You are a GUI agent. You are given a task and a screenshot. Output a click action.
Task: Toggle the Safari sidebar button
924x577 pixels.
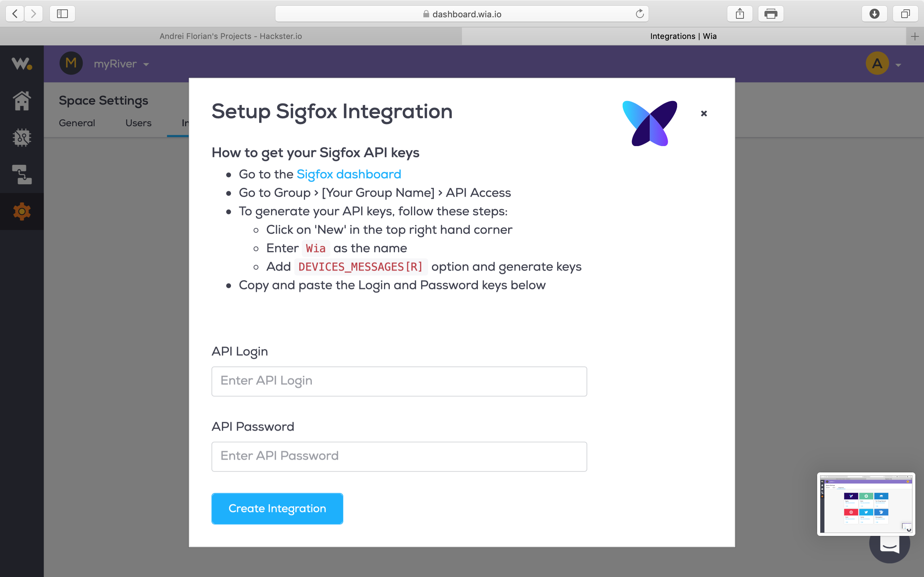(x=62, y=14)
